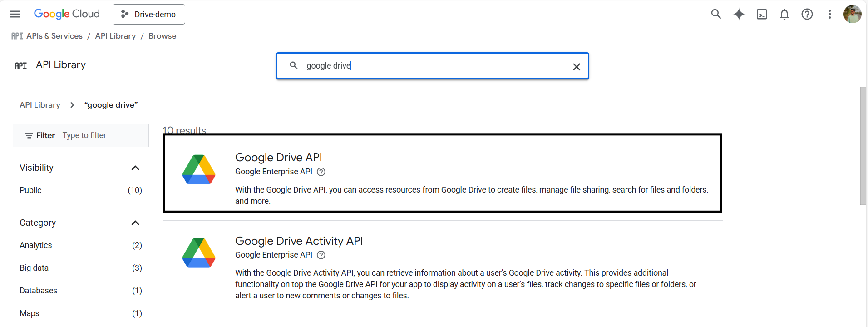Open Gemini AI assistant sparkle icon
Viewport: 868px width, 327px height.
point(739,14)
